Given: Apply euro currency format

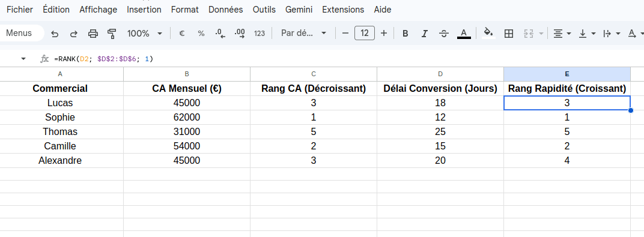Looking at the screenshot, I should click(x=181, y=34).
